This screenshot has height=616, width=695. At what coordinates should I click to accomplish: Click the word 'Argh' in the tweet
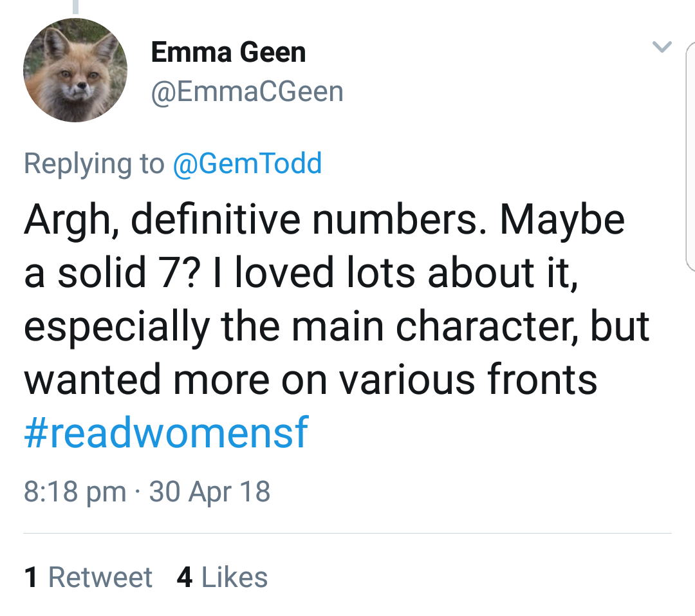pos(68,220)
